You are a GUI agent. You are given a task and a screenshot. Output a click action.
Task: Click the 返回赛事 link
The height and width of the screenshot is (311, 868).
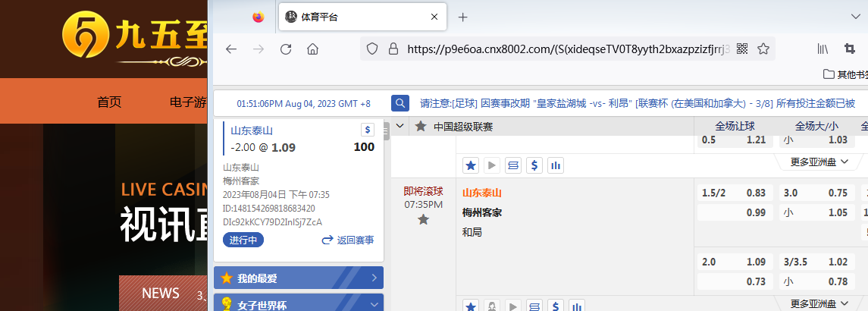349,240
